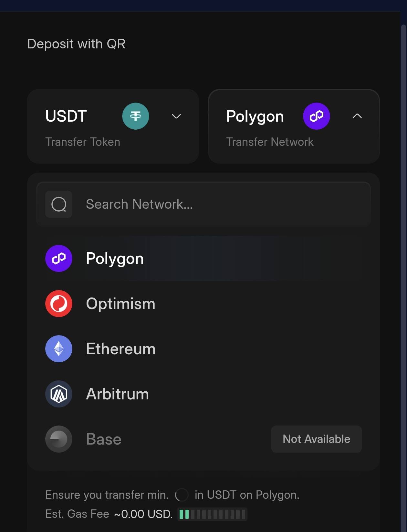Open the Transfer Token dropdown card
407x532 pixels.
[x=113, y=126]
